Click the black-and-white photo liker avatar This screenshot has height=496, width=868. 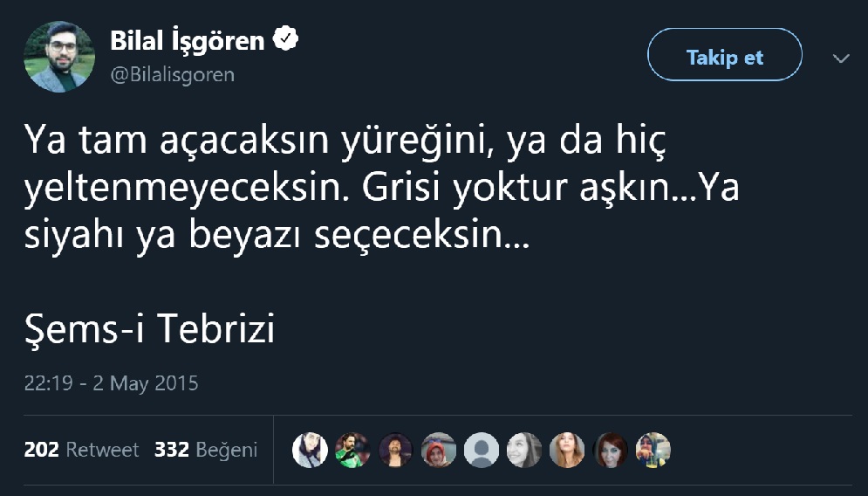click(x=524, y=450)
